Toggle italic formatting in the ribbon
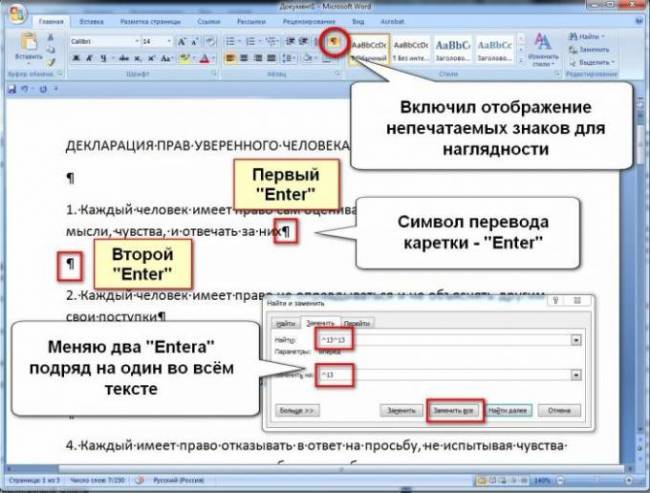 click(x=89, y=58)
